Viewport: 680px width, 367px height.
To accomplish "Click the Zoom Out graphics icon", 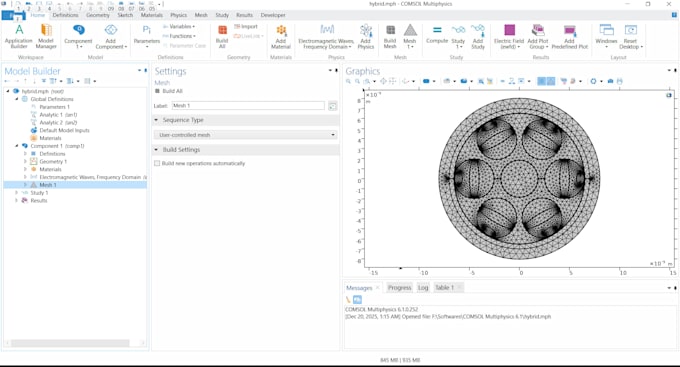I will [x=357, y=81].
